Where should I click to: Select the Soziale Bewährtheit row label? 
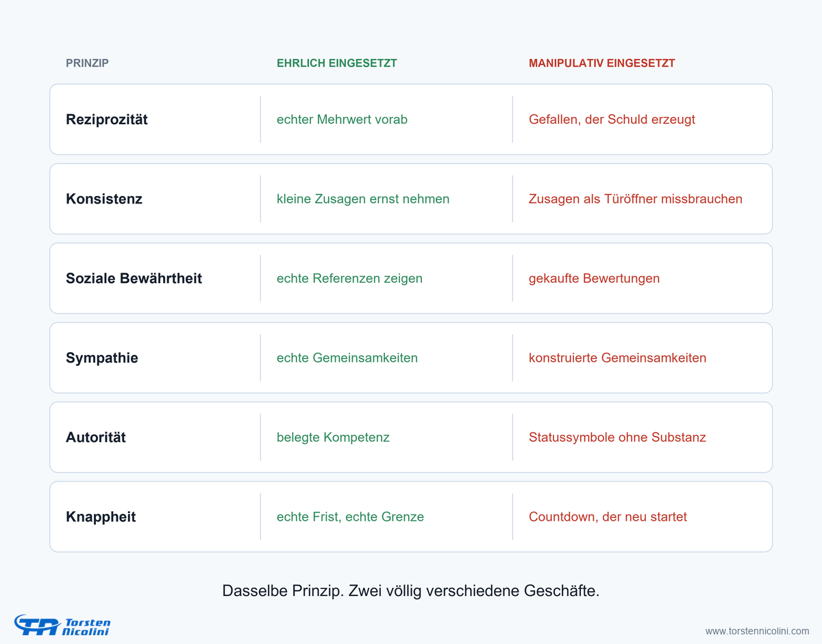tap(134, 278)
